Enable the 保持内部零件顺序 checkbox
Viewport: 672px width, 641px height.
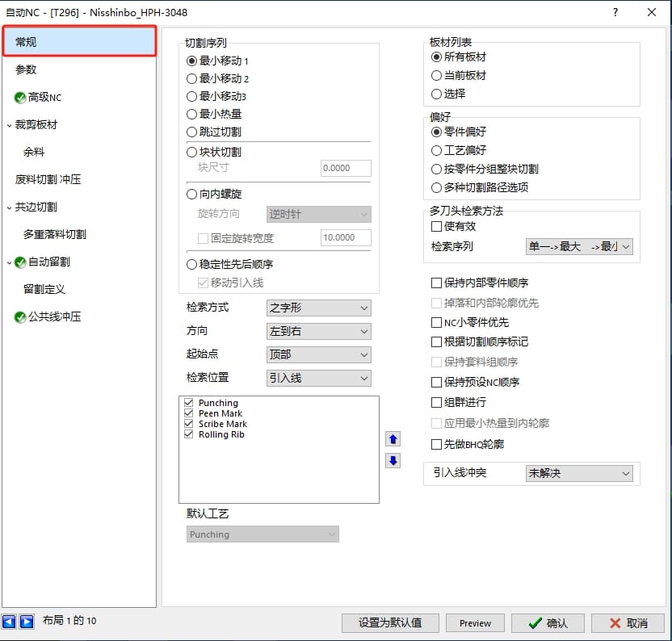click(437, 283)
